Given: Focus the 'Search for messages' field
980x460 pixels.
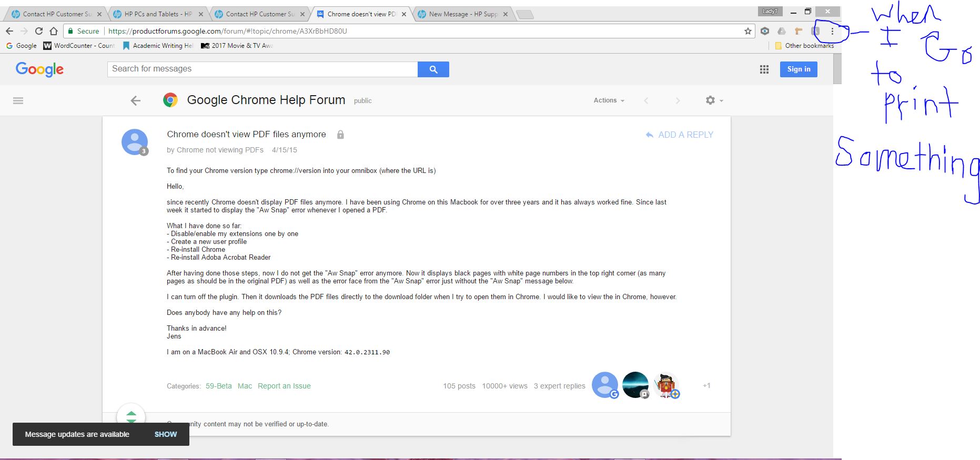Looking at the screenshot, I should 262,69.
